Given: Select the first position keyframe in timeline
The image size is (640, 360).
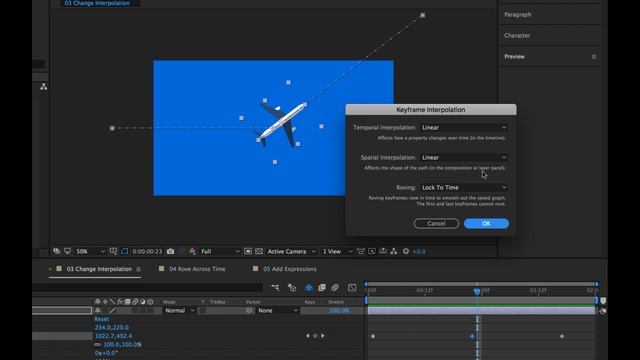Looking at the screenshot, I should click(373, 336).
